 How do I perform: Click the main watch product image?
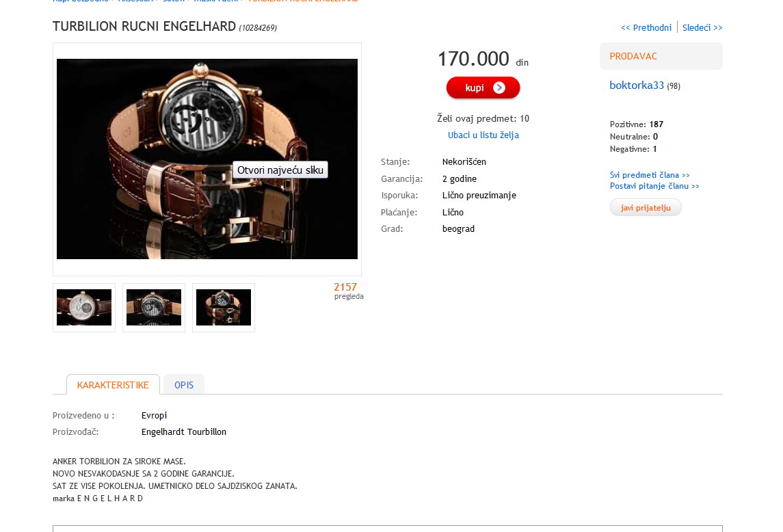(x=207, y=159)
